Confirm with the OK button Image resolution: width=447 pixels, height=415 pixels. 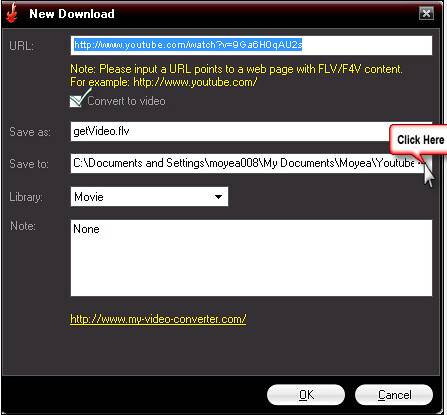pos(306,395)
